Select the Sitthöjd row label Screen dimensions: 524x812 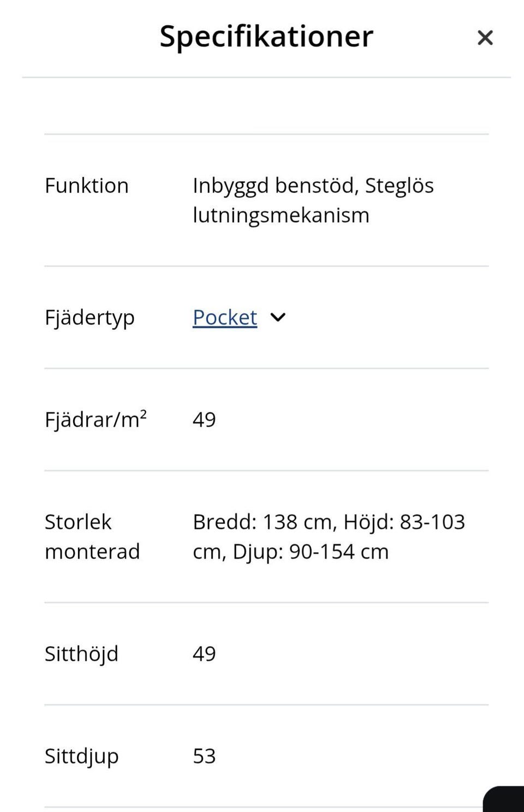(x=81, y=654)
